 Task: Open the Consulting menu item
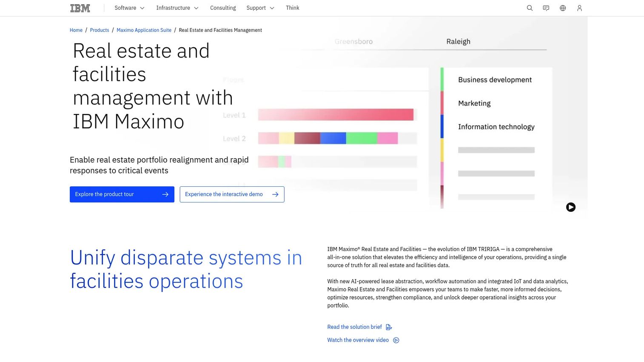(223, 8)
